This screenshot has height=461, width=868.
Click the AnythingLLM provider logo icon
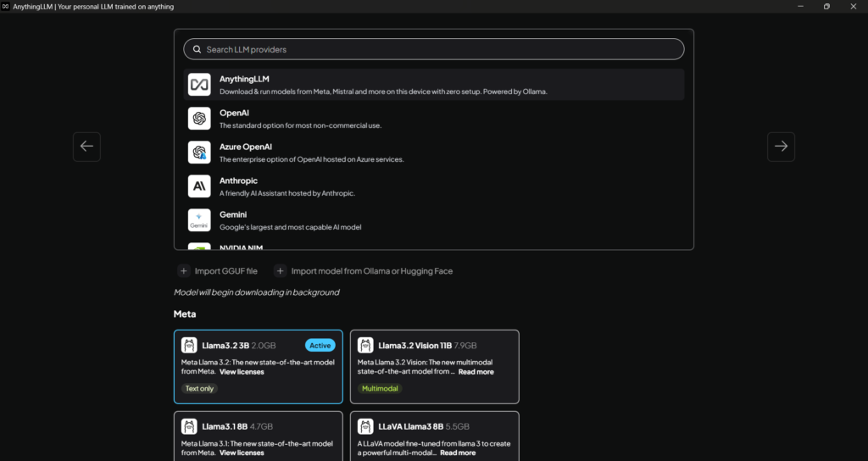(199, 85)
